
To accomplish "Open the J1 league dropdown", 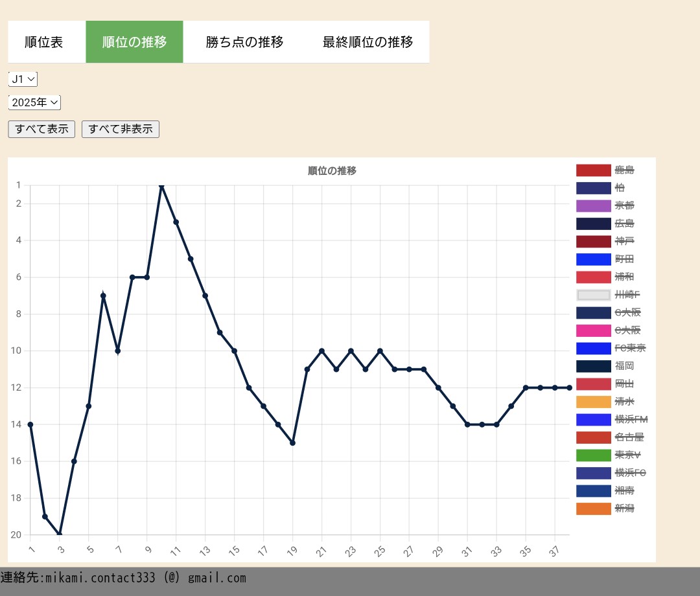I will pos(23,79).
